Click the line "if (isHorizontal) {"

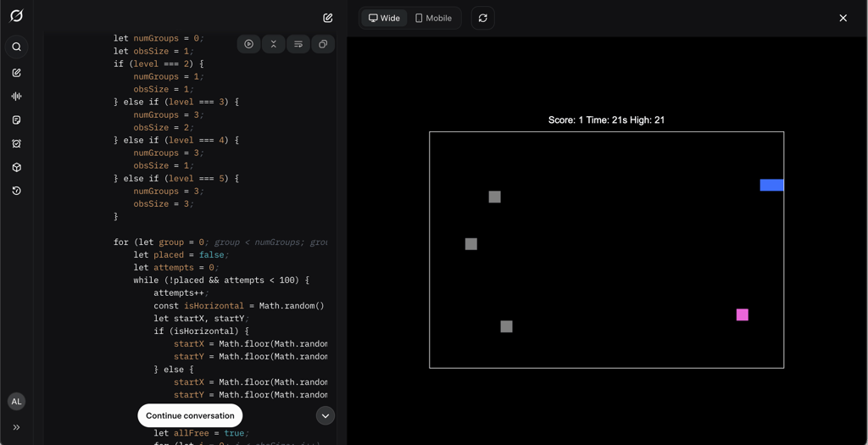[202, 331]
